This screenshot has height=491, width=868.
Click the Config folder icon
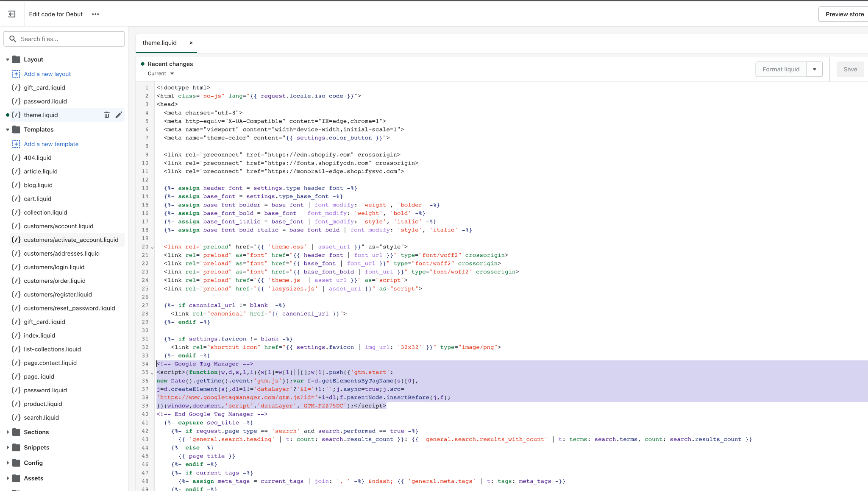click(17, 463)
